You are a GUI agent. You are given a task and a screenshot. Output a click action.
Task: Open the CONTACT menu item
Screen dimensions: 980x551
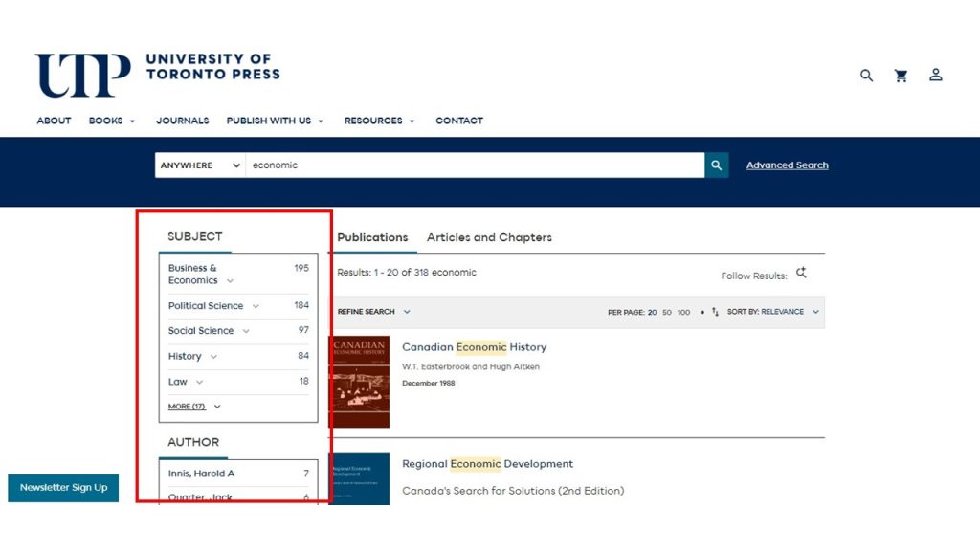point(459,121)
